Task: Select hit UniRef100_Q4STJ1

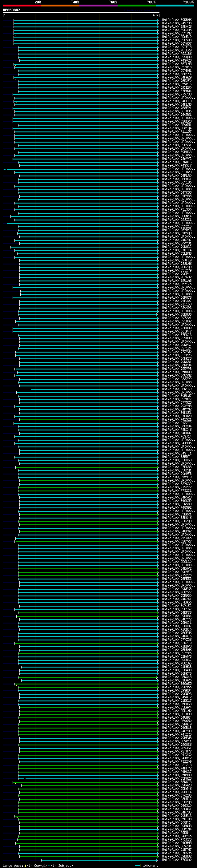Action: (x=177, y=454)
